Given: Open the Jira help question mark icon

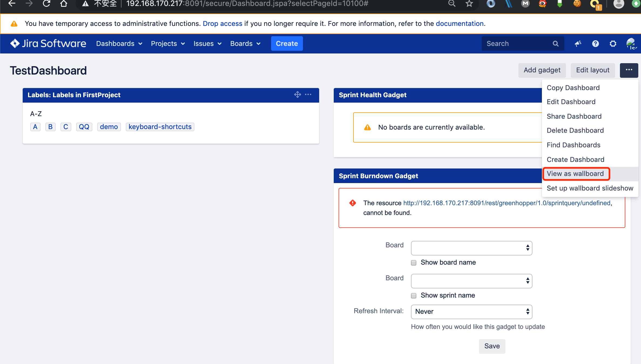Looking at the screenshot, I should click(595, 43).
